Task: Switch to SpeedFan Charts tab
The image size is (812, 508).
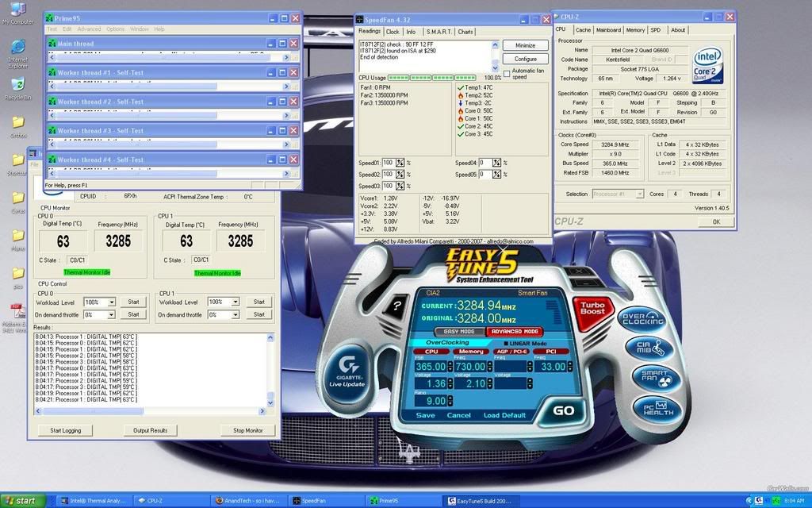Action: [x=465, y=32]
